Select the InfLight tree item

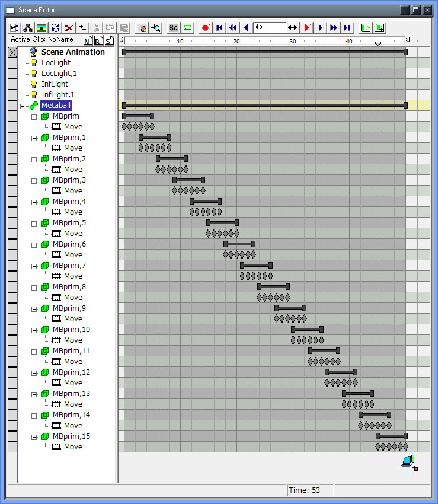pyautogui.click(x=55, y=84)
